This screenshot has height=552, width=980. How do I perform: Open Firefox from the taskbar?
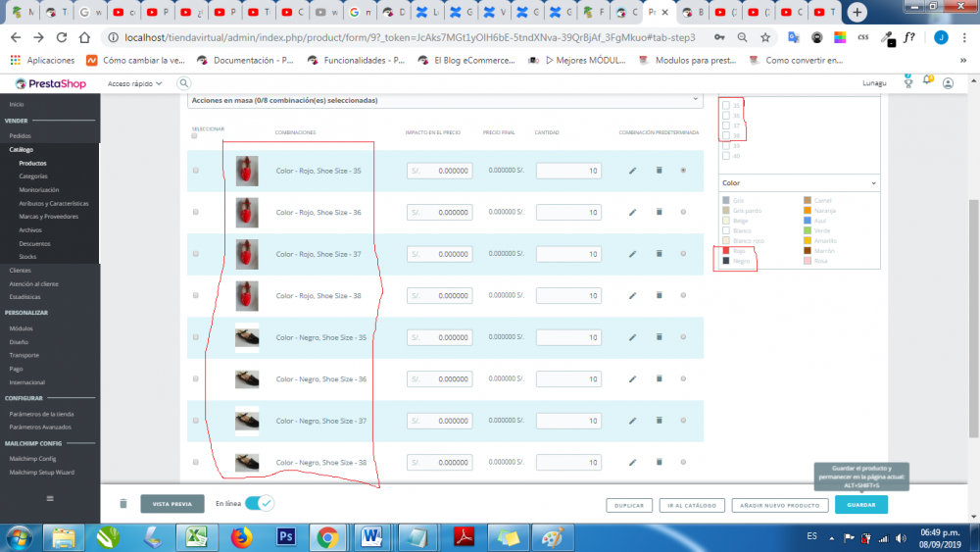241,537
